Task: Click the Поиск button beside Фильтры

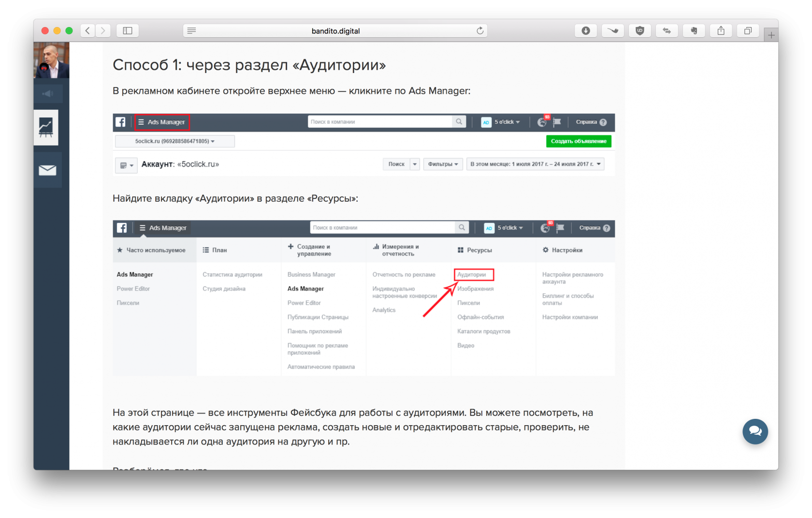Action: click(x=396, y=164)
